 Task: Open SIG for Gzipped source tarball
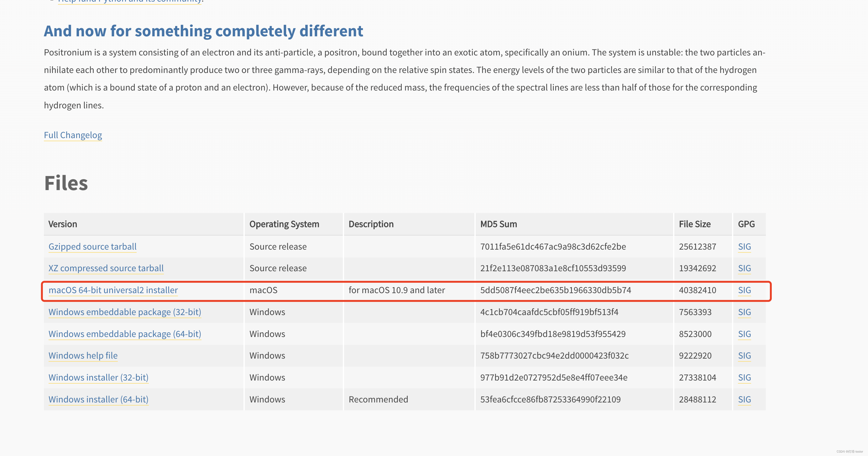pyautogui.click(x=744, y=246)
